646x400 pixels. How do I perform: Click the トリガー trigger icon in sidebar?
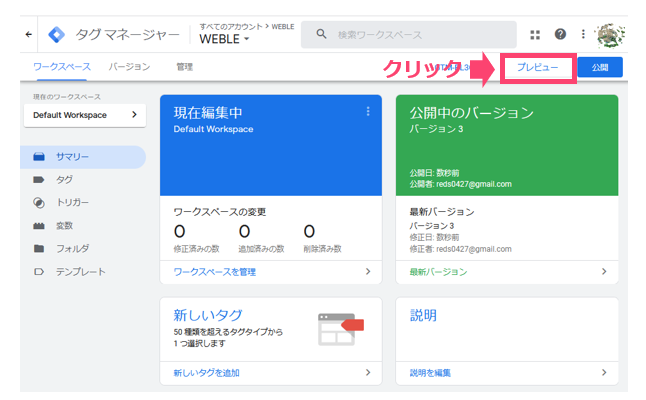(39, 203)
